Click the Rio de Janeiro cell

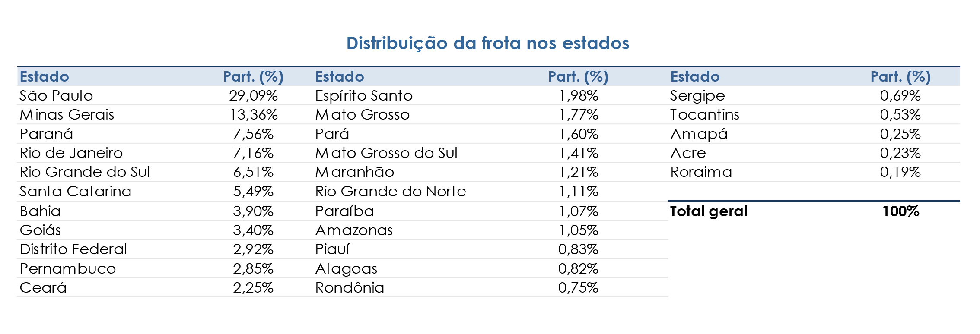(71, 153)
